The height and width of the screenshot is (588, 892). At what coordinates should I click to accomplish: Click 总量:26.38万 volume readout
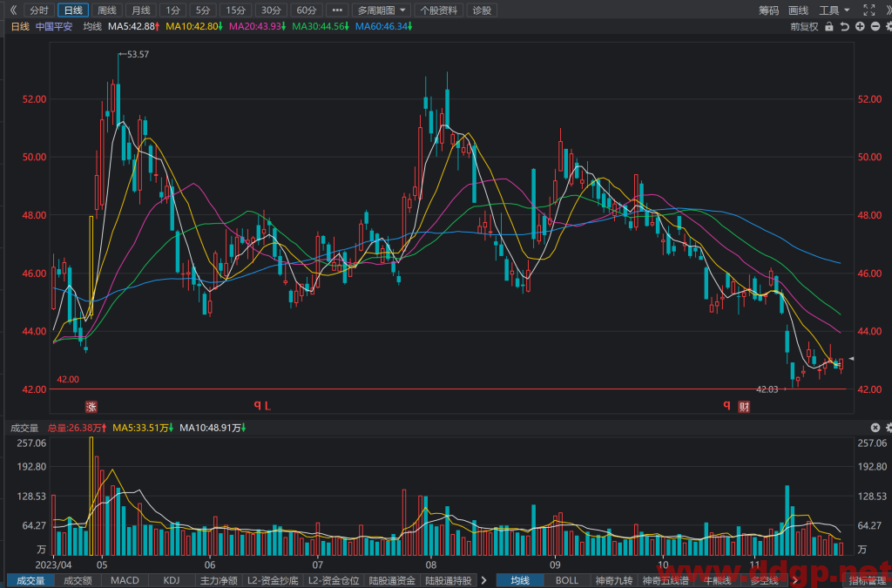point(77,428)
